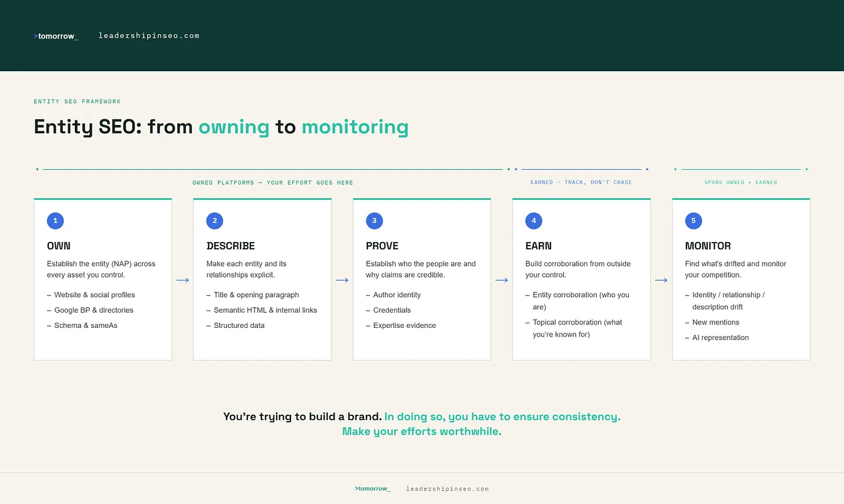Click the word "monitoring" in the headline
The width and height of the screenshot is (844, 504).
(x=355, y=127)
